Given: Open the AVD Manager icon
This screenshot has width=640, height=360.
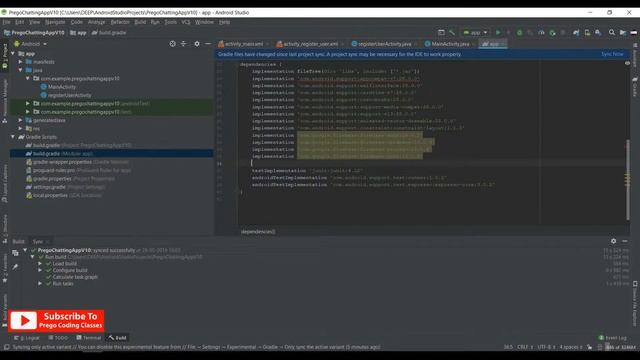Looking at the screenshot, I should click(x=587, y=33).
